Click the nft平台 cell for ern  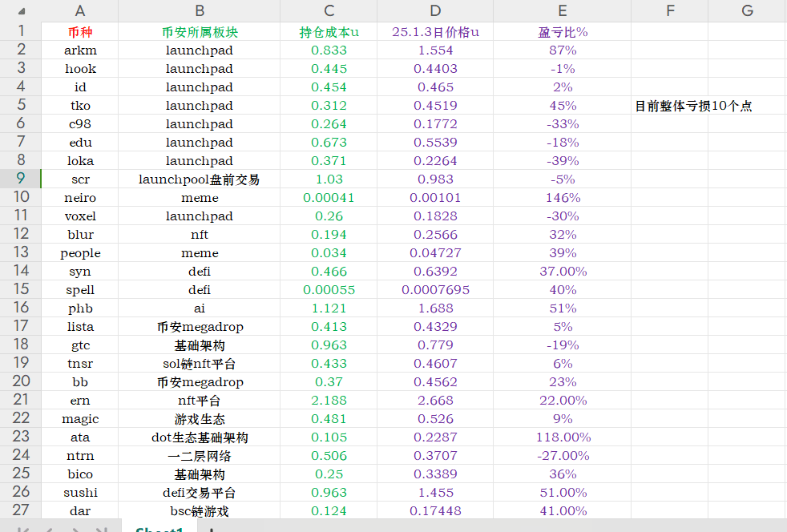click(x=200, y=400)
